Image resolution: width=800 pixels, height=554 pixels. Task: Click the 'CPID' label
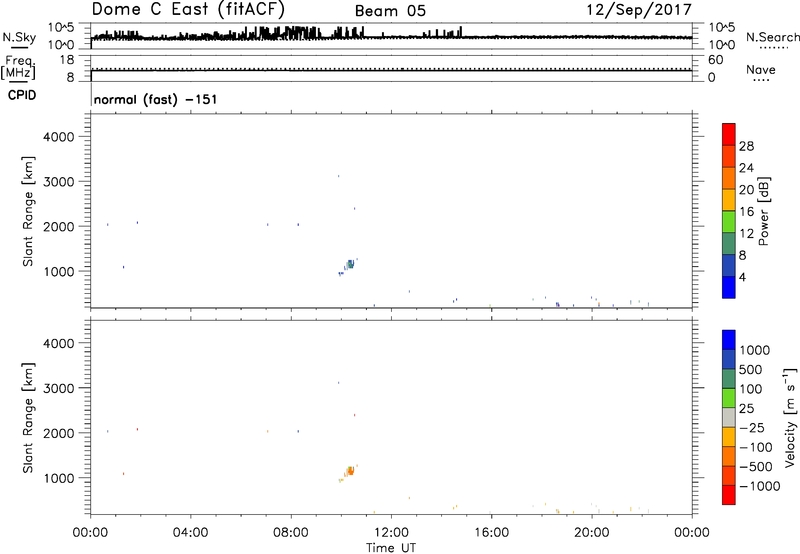click(22, 95)
